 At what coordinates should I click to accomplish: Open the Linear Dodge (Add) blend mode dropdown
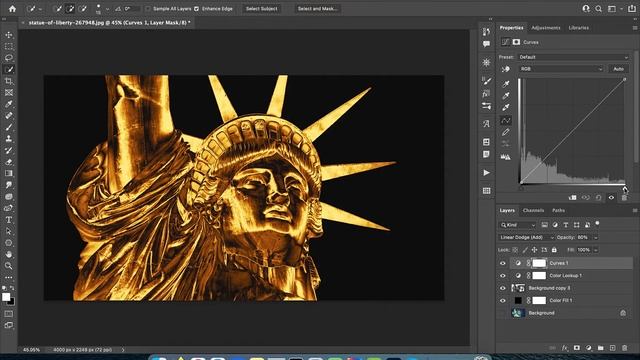click(526, 237)
